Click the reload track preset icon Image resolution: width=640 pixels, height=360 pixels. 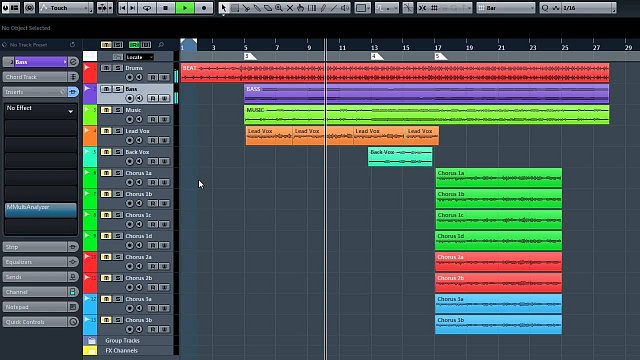pyautogui.click(x=73, y=44)
